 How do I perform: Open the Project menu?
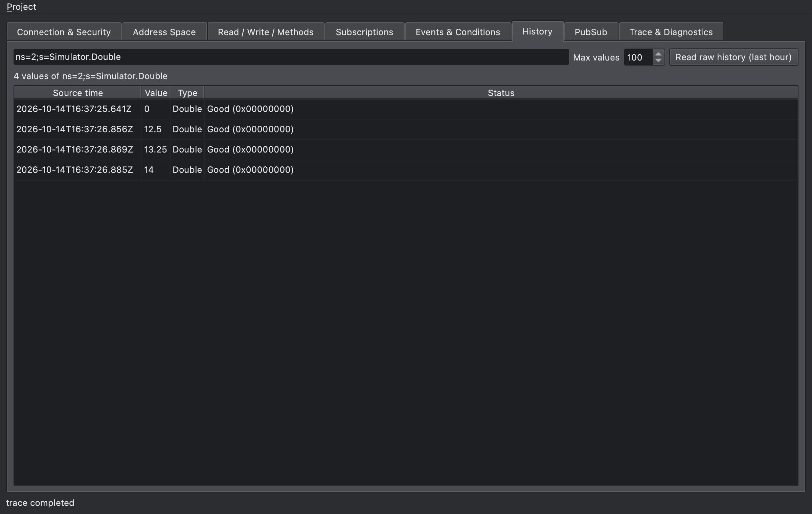pyautogui.click(x=21, y=7)
